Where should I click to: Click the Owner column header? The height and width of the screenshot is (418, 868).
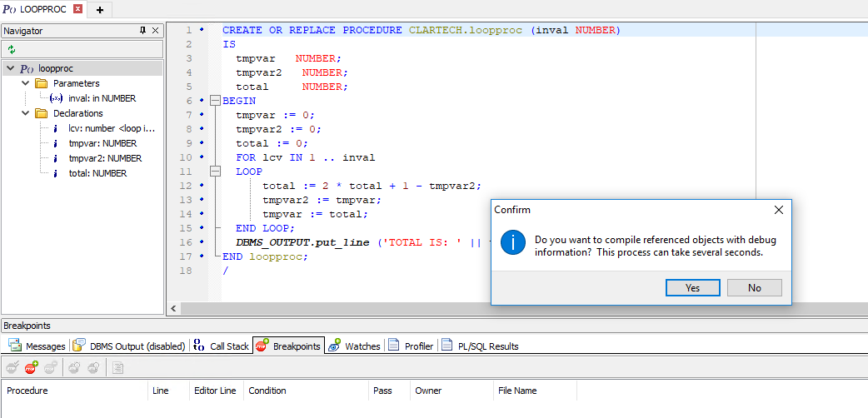click(451, 391)
